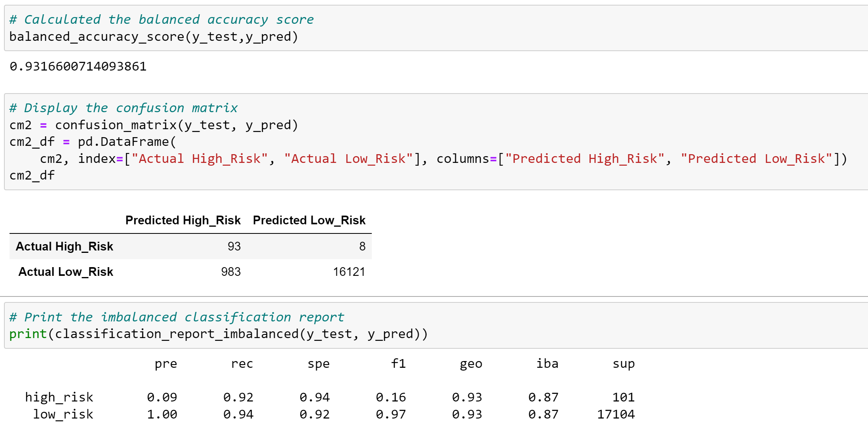Click the 'pre' column header in report

tap(166, 363)
